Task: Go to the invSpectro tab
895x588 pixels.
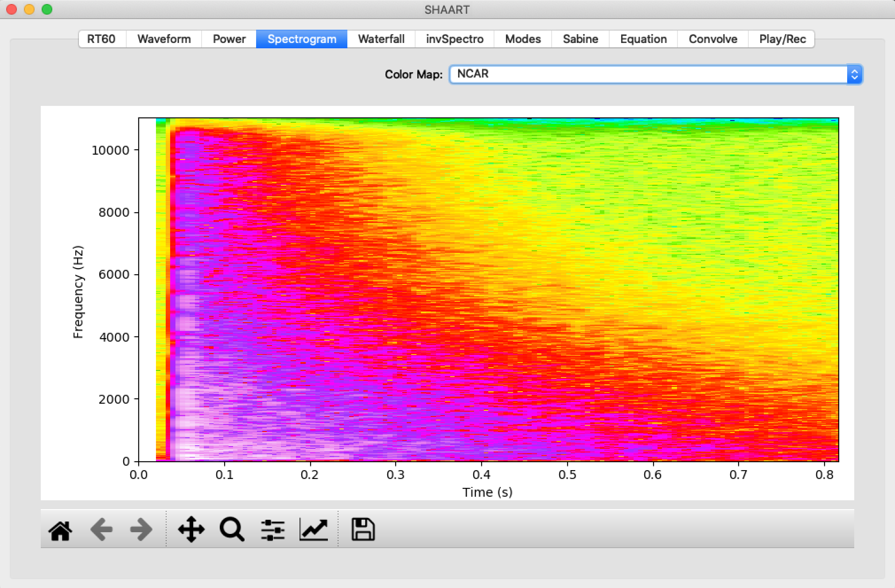Action: (x=455, y=39)
